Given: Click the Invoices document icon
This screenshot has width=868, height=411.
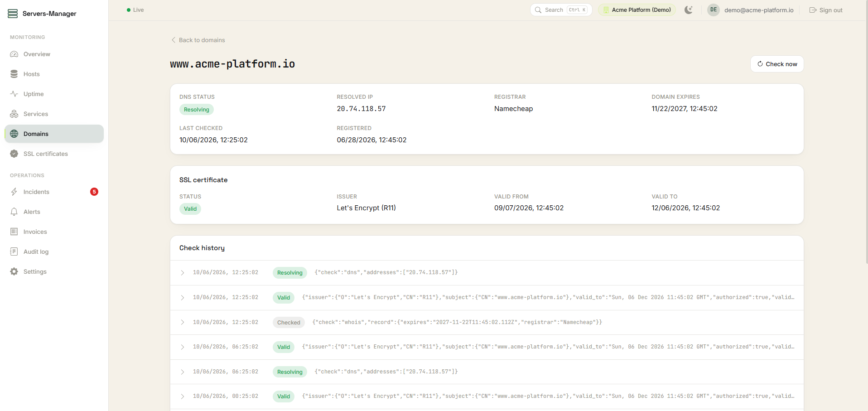Looking at the screenshot, I should [x=14, y=232].
